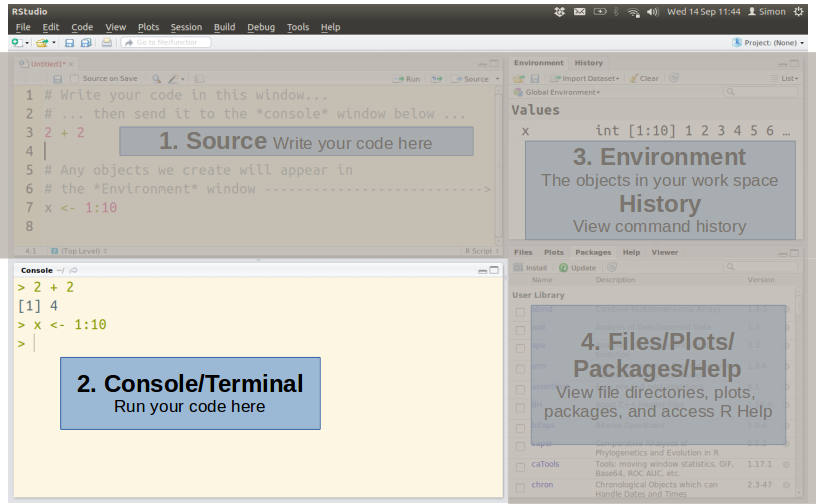Open the Debug menu
The image size is (816, 504).
261,27
